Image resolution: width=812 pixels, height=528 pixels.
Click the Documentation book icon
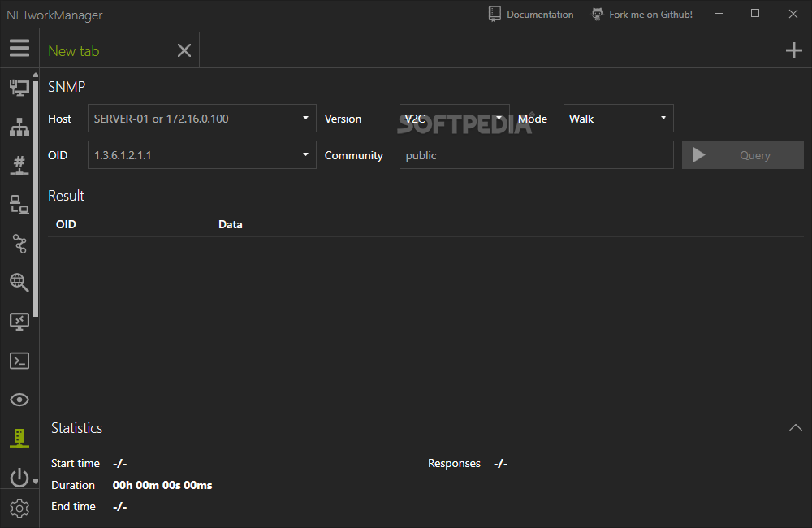pos(495,14)
